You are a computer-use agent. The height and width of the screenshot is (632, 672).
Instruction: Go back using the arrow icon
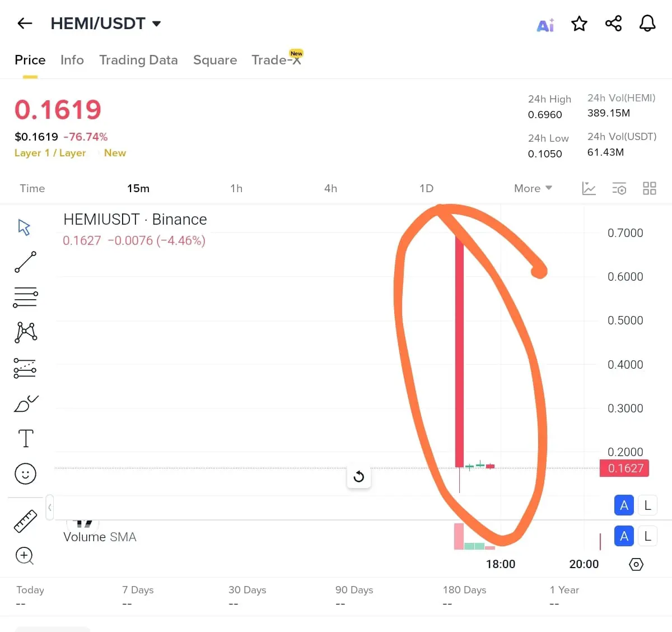[x=25, y=24]
